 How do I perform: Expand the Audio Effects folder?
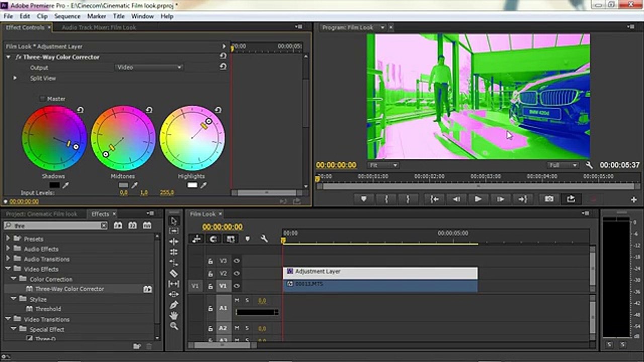[x=8, y=248]
